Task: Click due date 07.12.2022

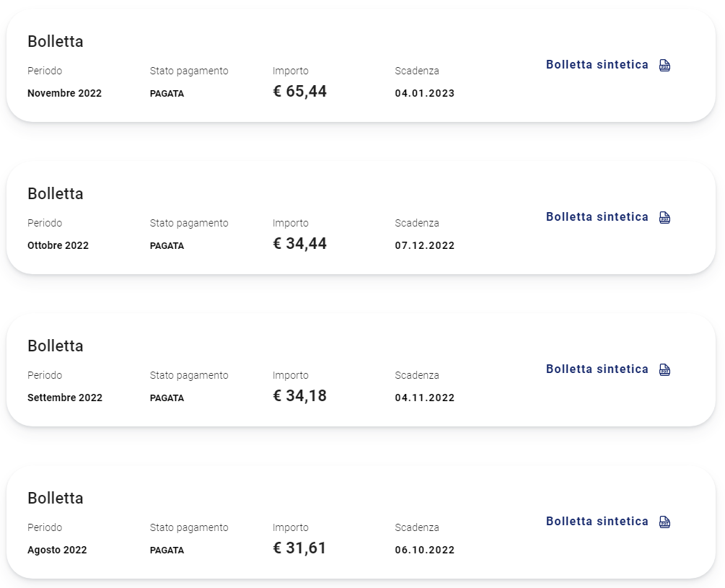Action: [x=424, y=245]
